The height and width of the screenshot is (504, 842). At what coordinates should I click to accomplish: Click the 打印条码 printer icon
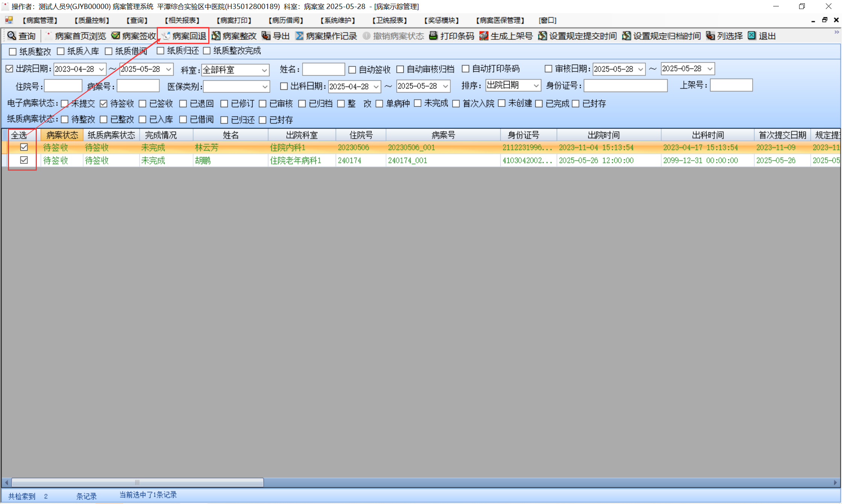(433, 36)
